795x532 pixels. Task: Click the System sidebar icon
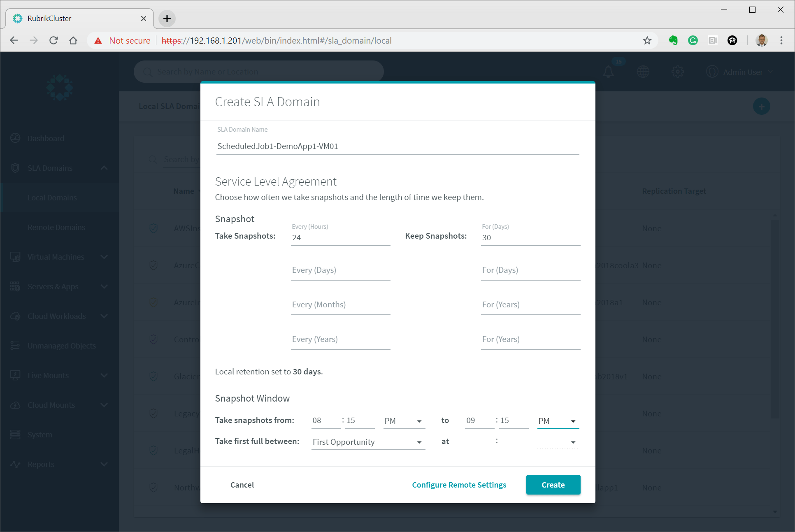tap(16, 434)
